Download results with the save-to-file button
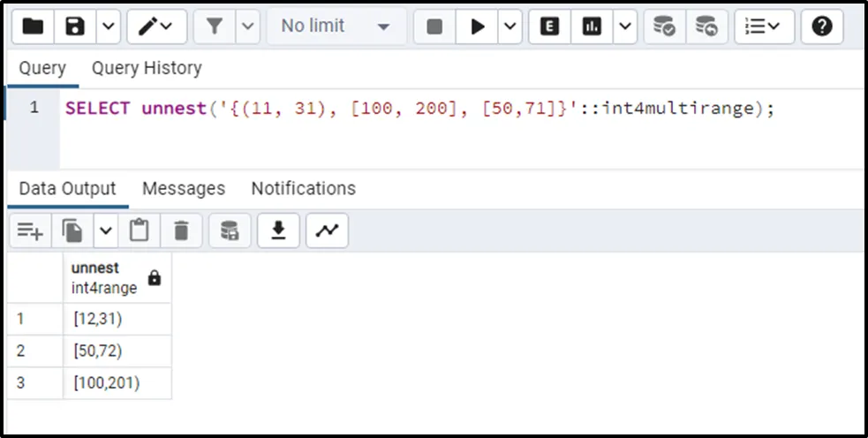This screenshot has width=868, height=438. [278, 231]
